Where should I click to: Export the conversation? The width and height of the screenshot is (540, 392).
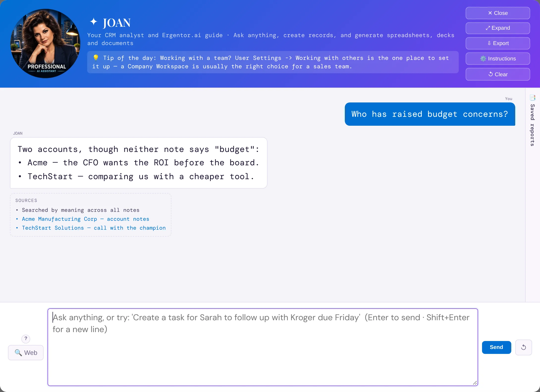[498, 43]
